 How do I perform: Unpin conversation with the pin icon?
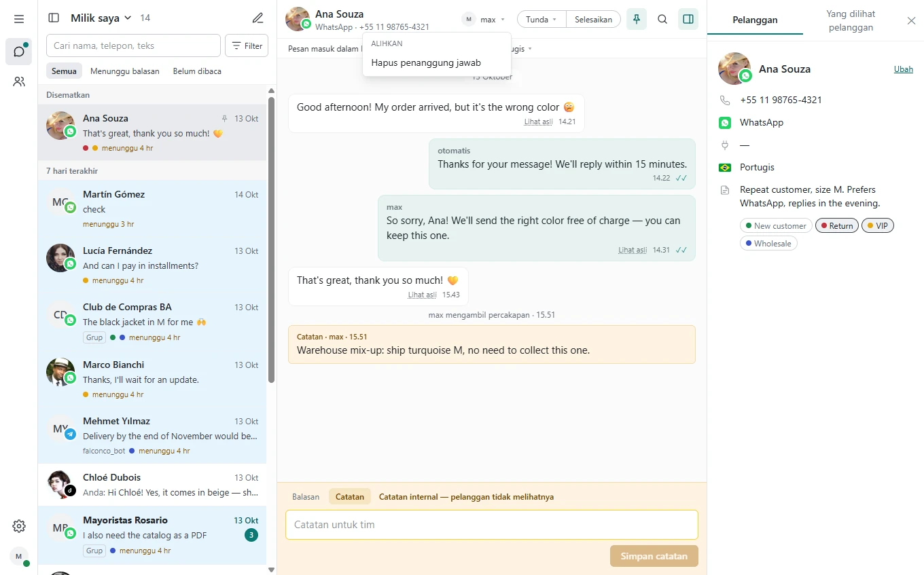[x=637, y=19]
